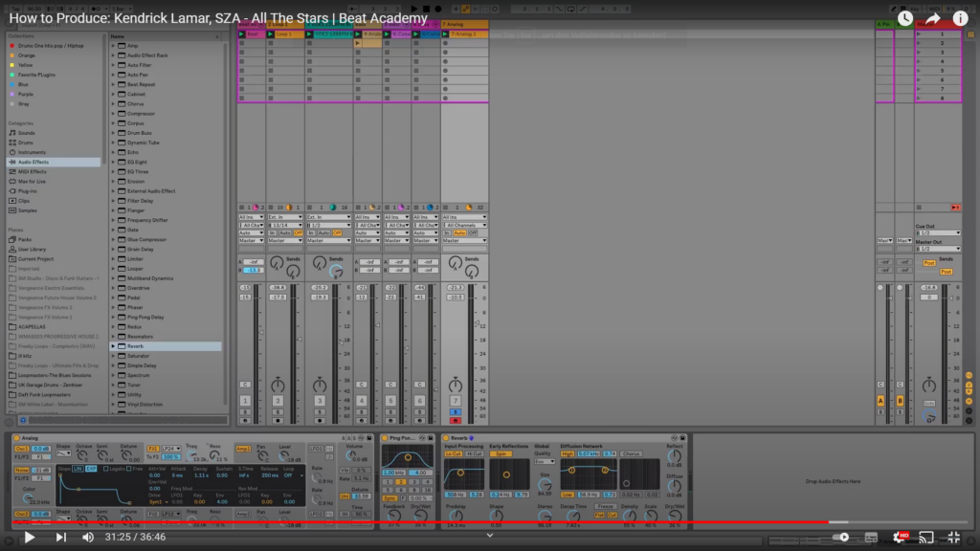Toggle track 7 arm record button
Screen dimensions: 980x551
(x=456, y=420)
